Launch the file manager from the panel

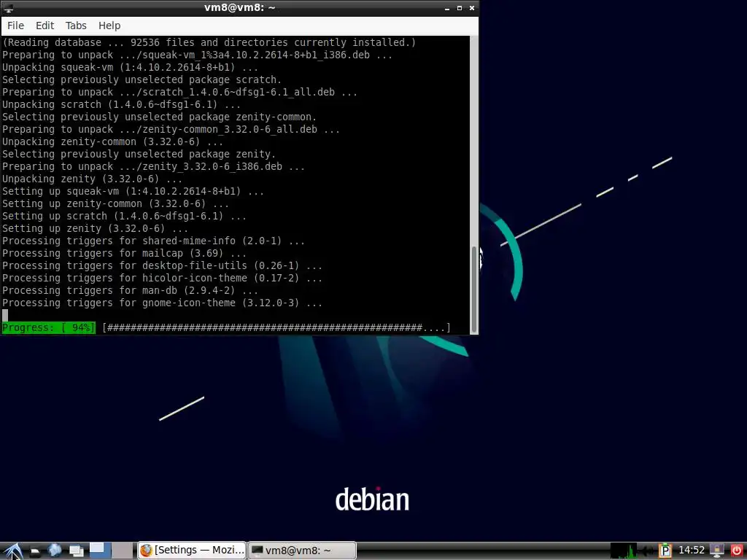click(35, 551)
